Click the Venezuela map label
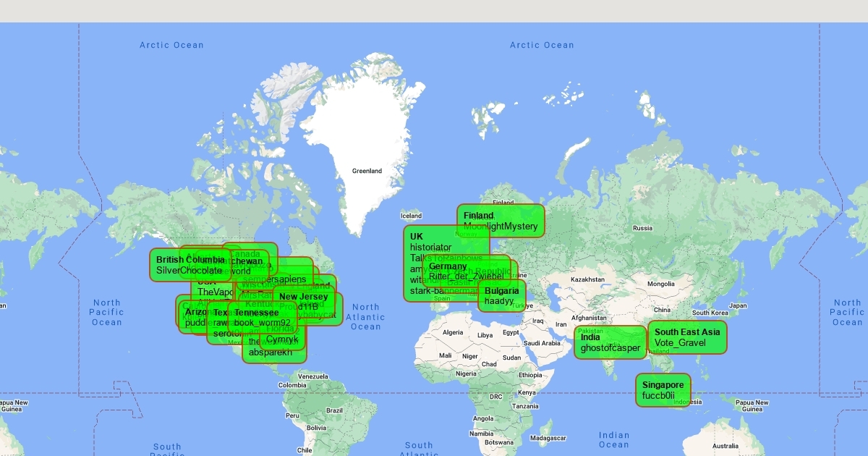 (314, 376)
